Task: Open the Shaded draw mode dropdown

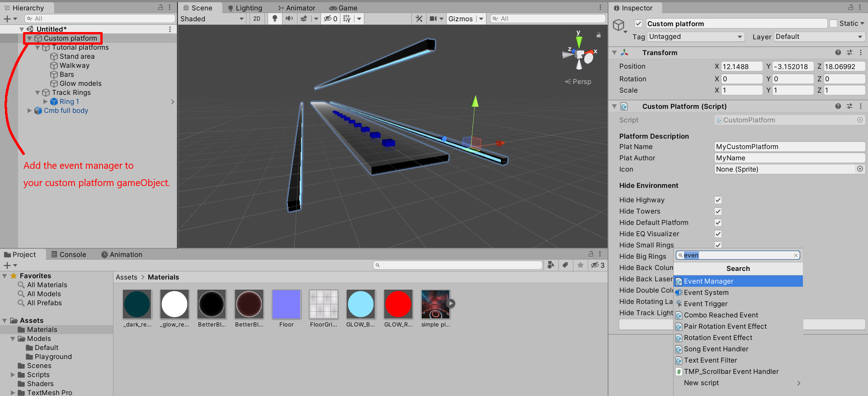Action: coord(212,19)
